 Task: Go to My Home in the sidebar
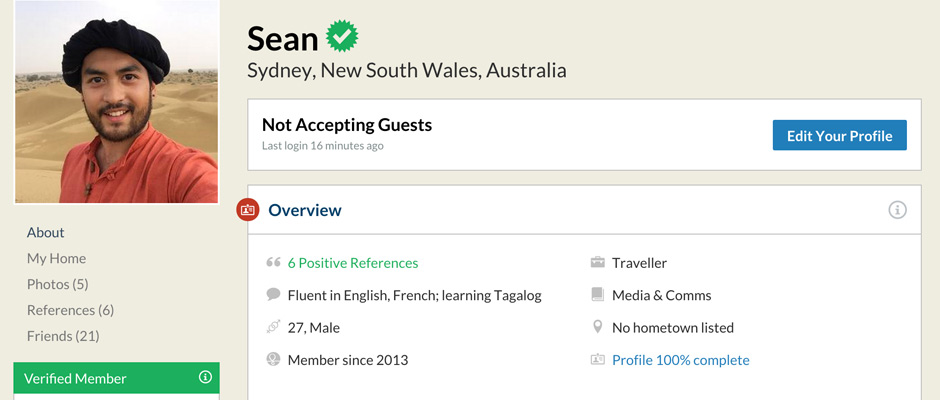[x=56, y=258]
